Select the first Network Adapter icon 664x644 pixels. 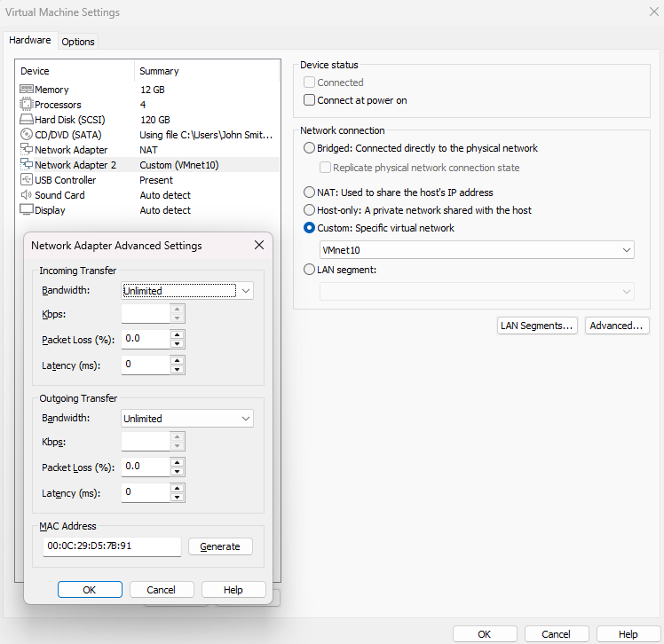click(27, 149)
